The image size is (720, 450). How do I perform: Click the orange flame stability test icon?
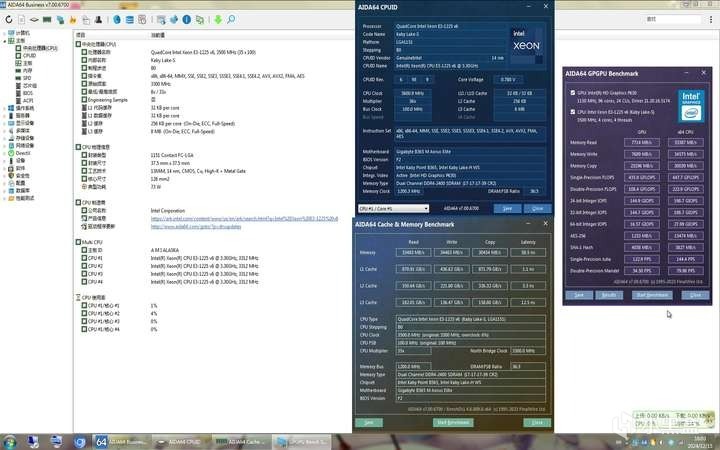pos(73,20)
